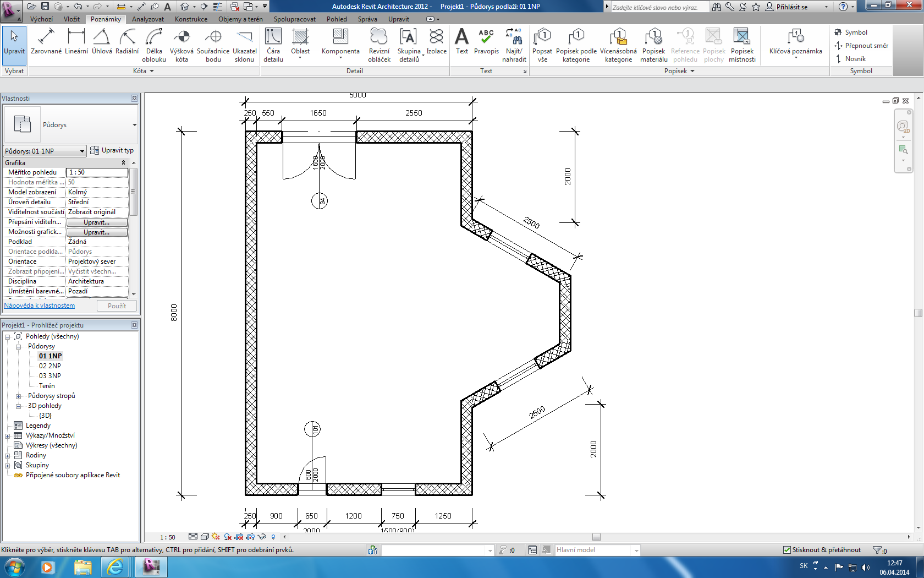Viewport: 924px width, 578px height.
Task: Collapse the Půdorysy tree node
Action: tap(18, 347)
